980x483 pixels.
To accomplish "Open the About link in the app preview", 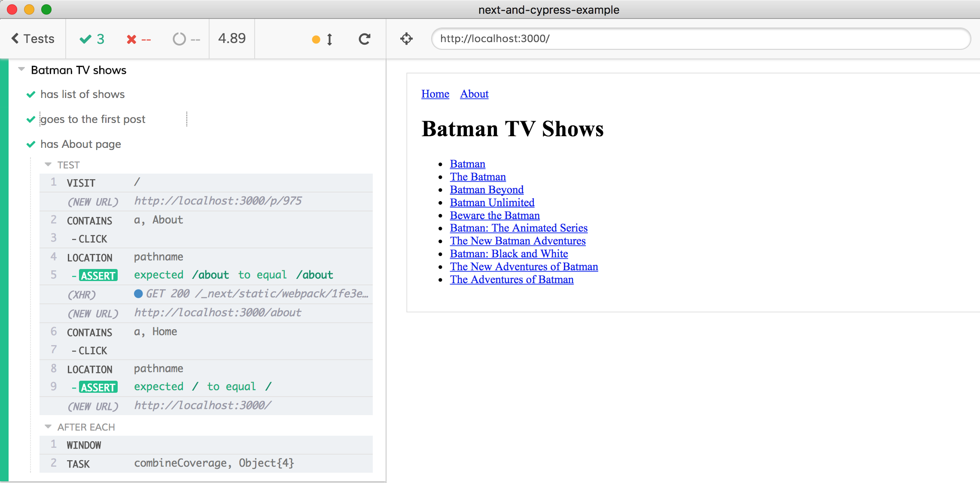I will [x=474, y=94].
